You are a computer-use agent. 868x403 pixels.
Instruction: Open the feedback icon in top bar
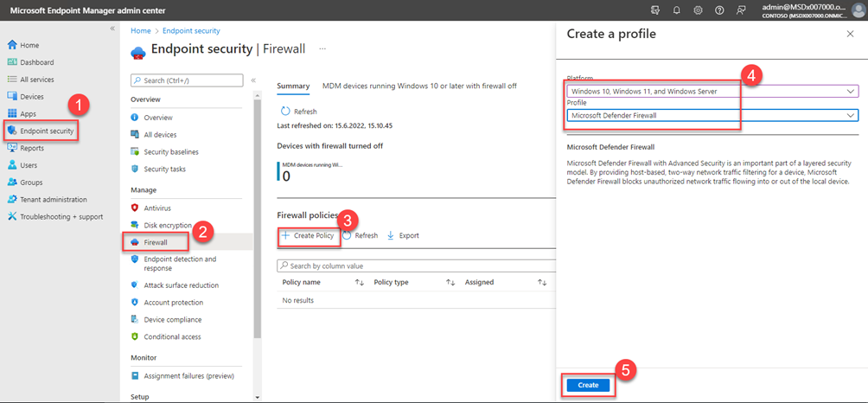click(x=741, y=10)
